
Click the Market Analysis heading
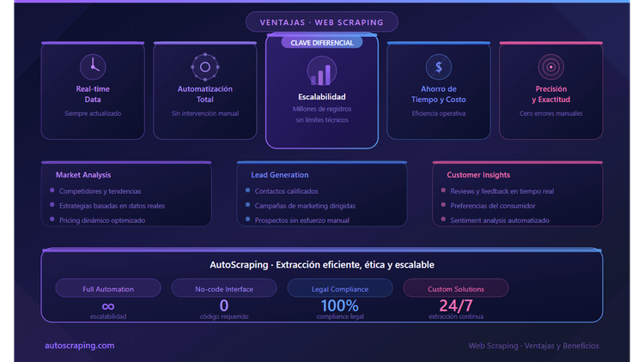tap(83, 175)
